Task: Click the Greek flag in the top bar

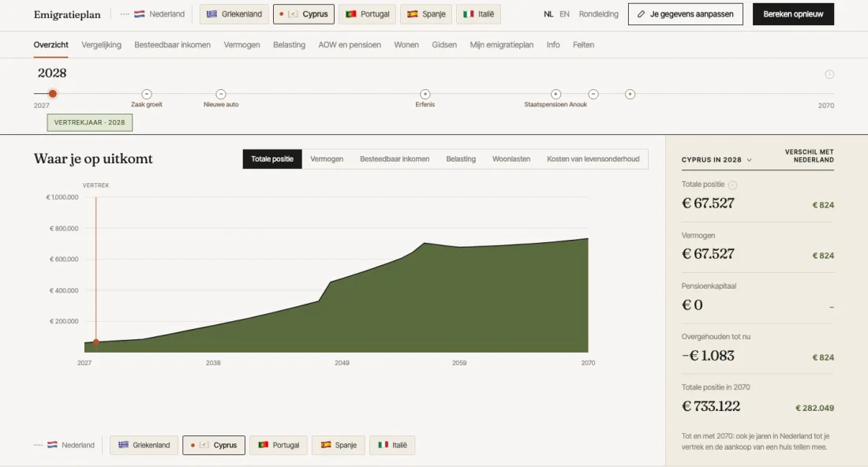Action: pyautogui.click(x=211, y=14)
